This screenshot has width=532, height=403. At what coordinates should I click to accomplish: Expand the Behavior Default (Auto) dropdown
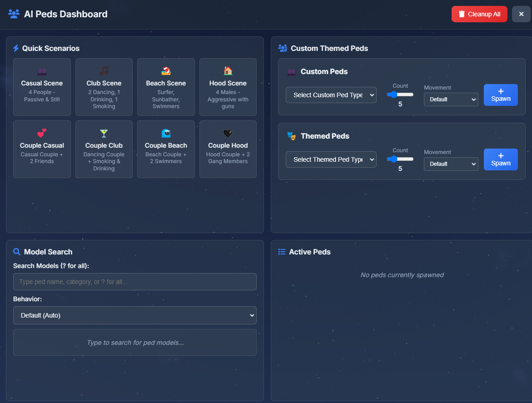(x=135, y=315)
